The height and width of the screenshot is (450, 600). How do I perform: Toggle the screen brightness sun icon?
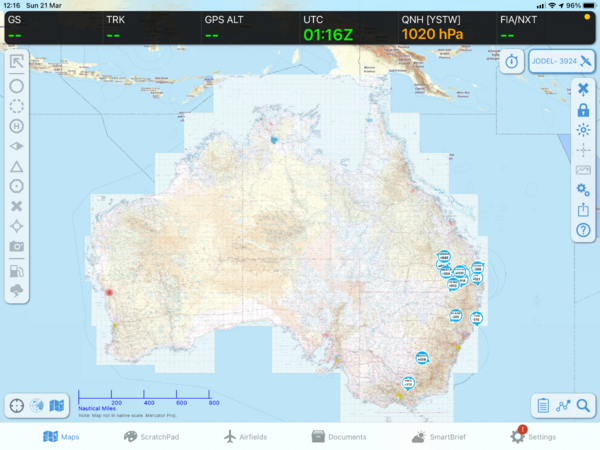point(583,130)
